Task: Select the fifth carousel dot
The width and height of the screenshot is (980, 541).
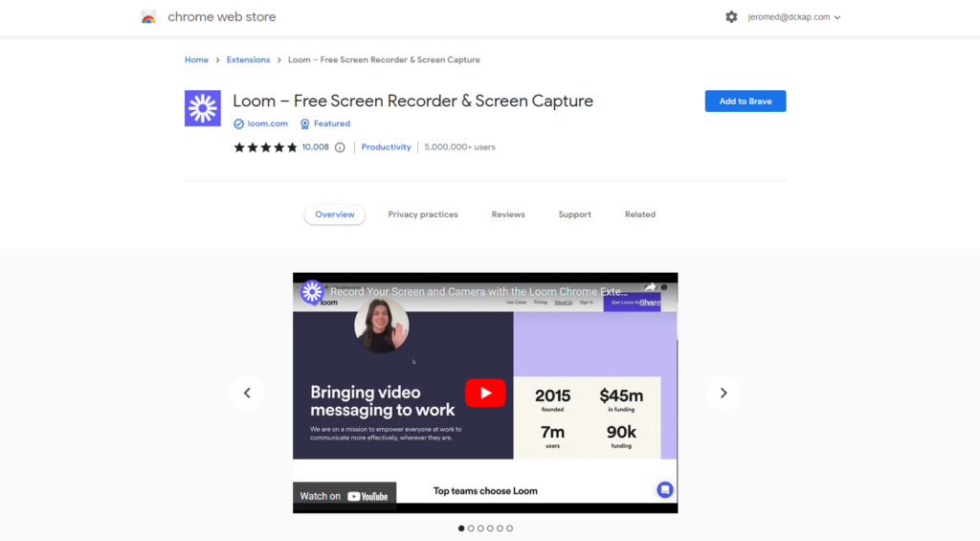Action: point(500,529)
